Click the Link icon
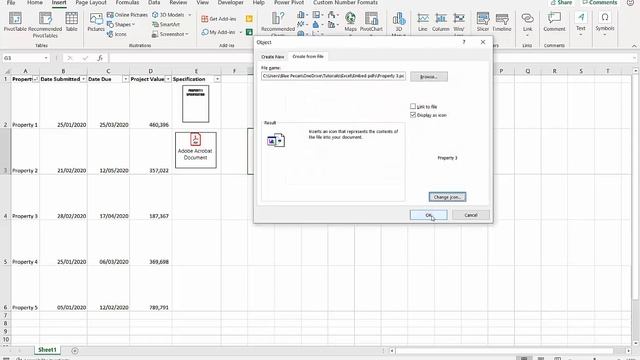This screenshot has height=360, width=640. (x=527, y=22)
